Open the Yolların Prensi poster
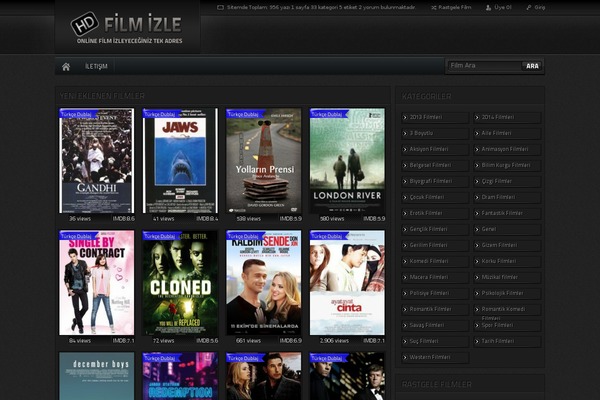 tap(264, 160)
